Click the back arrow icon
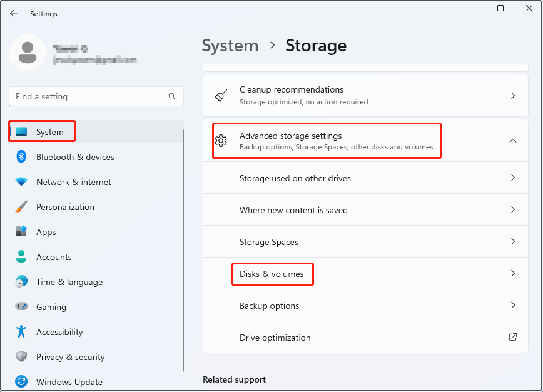The height and width of the screenshot is (392, 543). click(14, 13)
